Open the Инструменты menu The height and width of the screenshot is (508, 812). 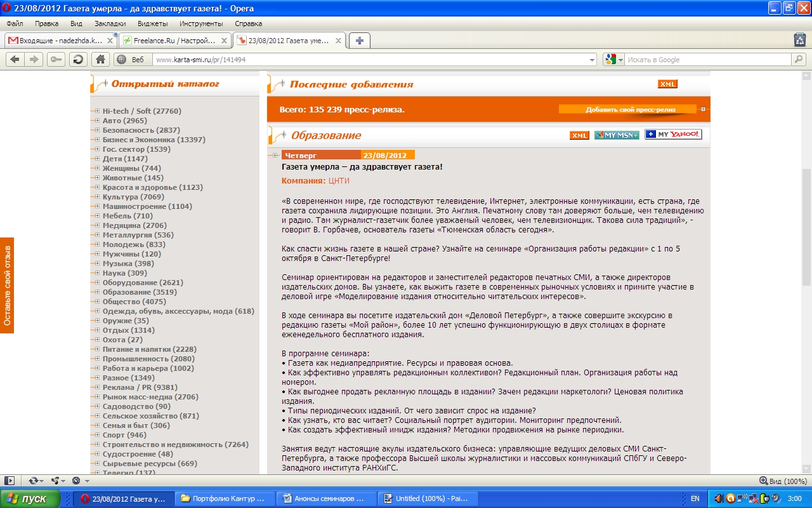point(200,23)
